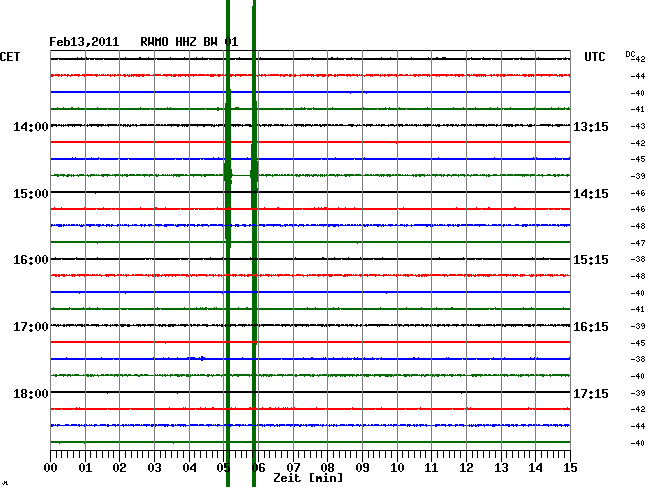Click the 14:15 UTC time label

[591, 194]
